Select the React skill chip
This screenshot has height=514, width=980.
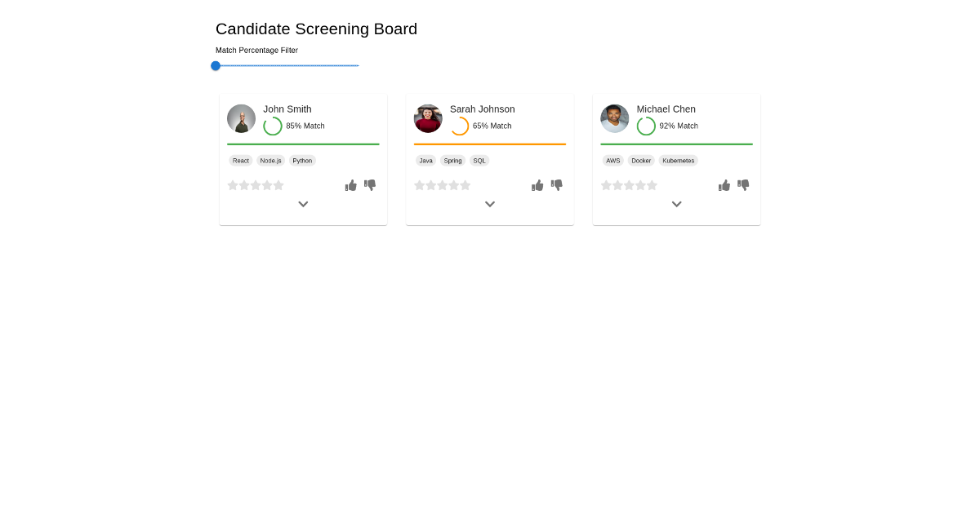[x=241, y=161]
